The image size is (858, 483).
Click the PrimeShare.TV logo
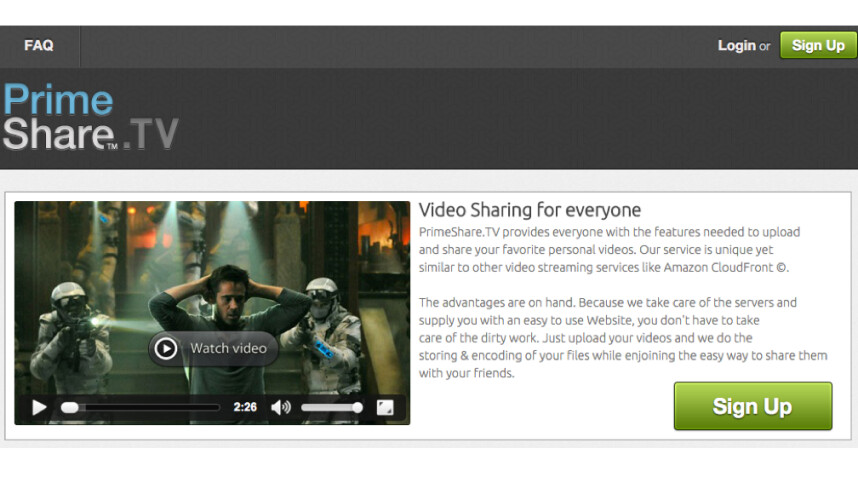pyautogui.click(x=90, y=117)
